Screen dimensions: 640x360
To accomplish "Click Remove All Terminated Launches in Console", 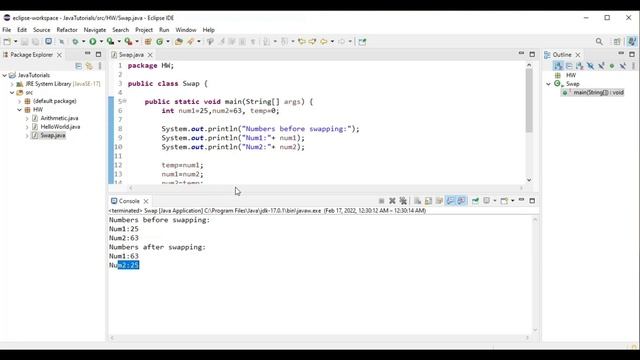I will (x=403, y=201).
